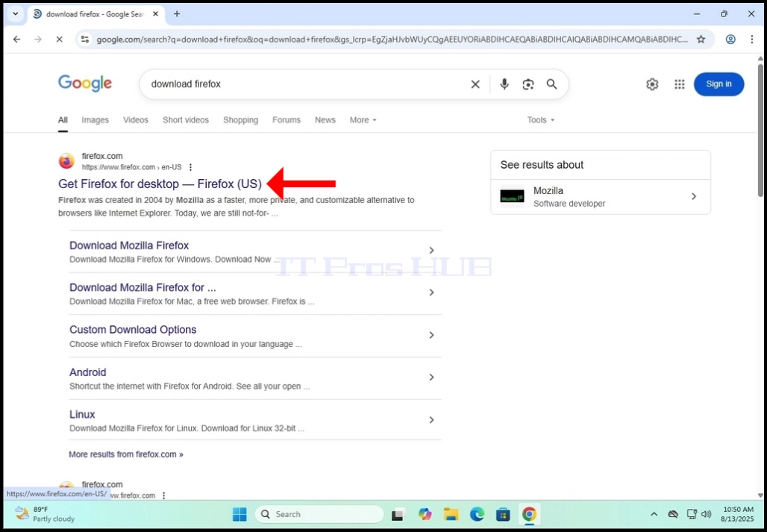Image resolution: width=767 pixels, height=532 pixels.
Task: Open weather widget showing 89°F
Action: tap(45, 514)
